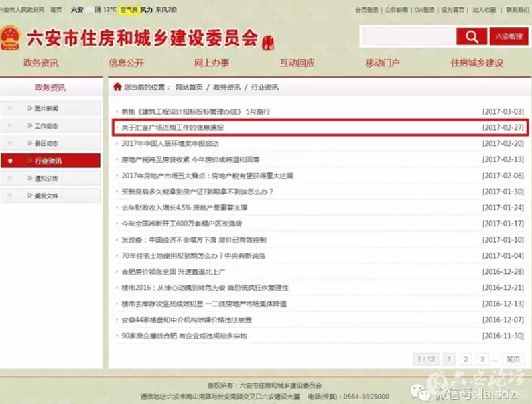Select 县区动态 in the sidebar
The image size is (532, 404).
[x=50, y=143]
